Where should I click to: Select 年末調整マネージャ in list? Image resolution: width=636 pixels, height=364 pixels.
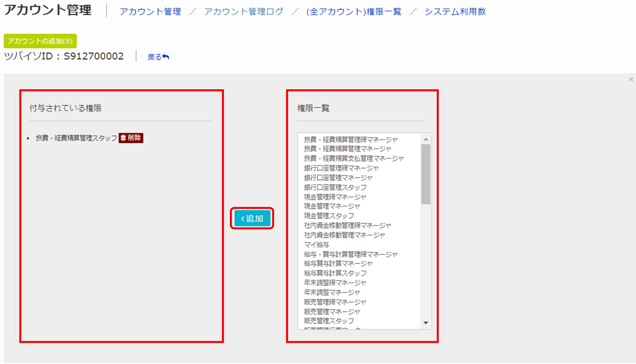(x=332, y=292)
